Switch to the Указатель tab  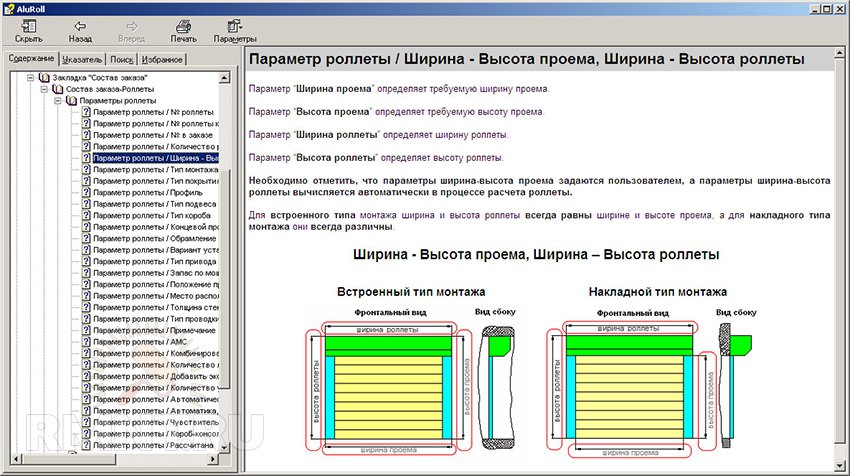(x=83, y=60)
